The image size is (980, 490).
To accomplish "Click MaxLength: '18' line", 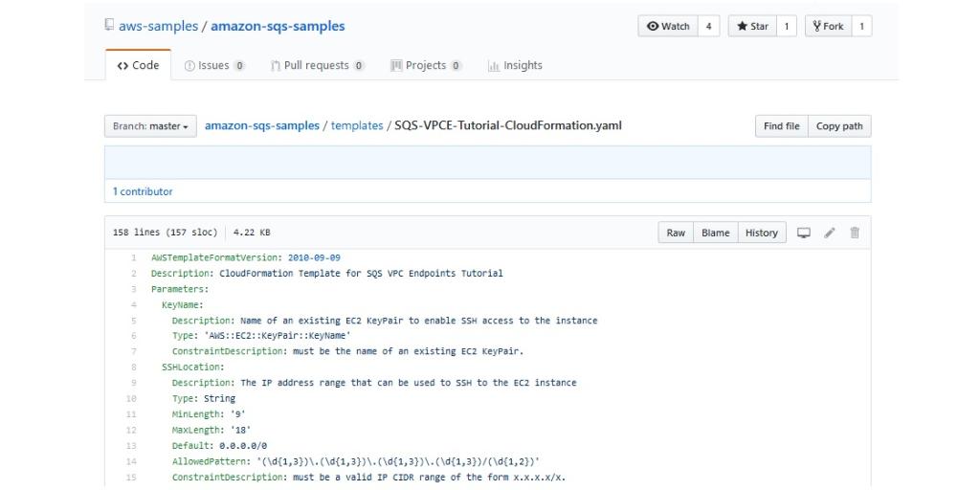I will pyautogui.click(x=212, y=430).
